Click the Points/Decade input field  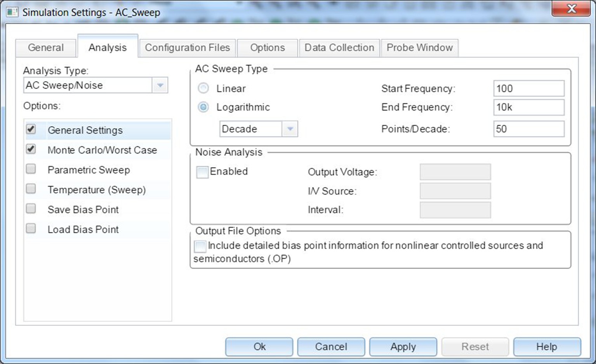point(528,129)
